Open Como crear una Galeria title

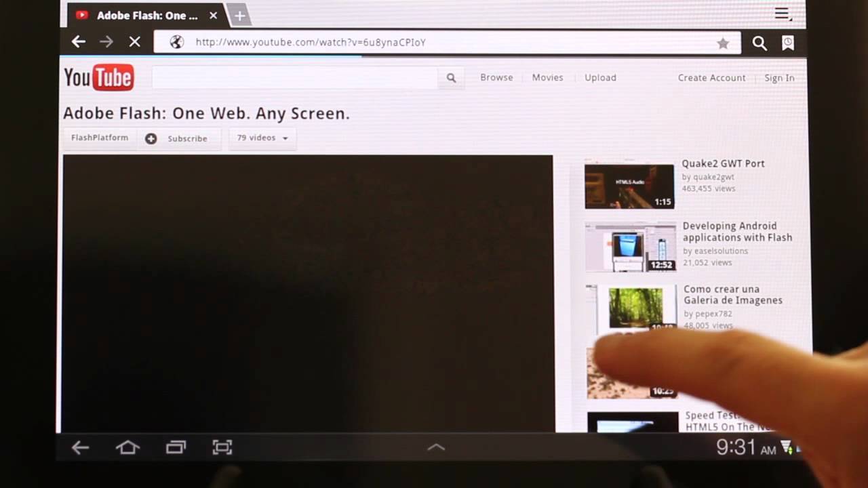pyautogui.click(x=733, y=294)
